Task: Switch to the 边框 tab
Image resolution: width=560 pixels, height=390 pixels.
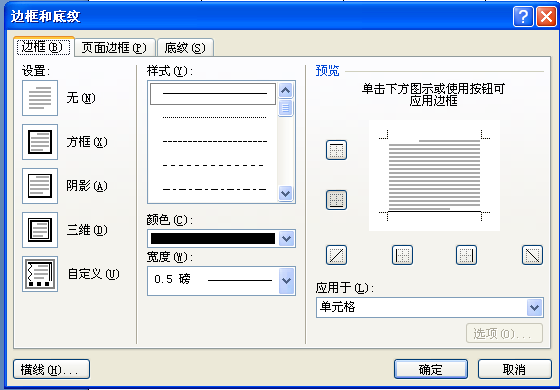Action: coord(43,47)
